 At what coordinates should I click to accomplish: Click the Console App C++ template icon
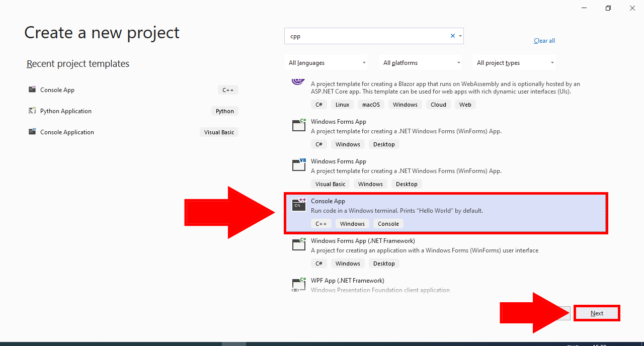click(x=299, y=204)
